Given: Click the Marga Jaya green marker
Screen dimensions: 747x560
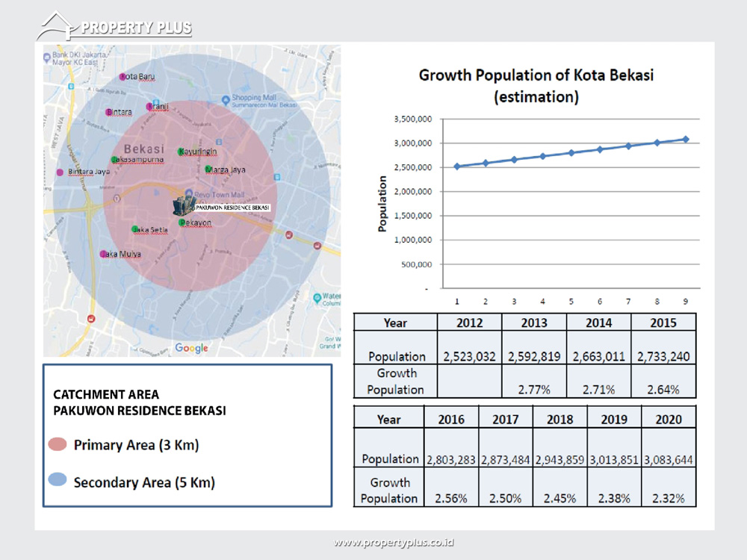Looking at the screenshot, I should [209, 169].
